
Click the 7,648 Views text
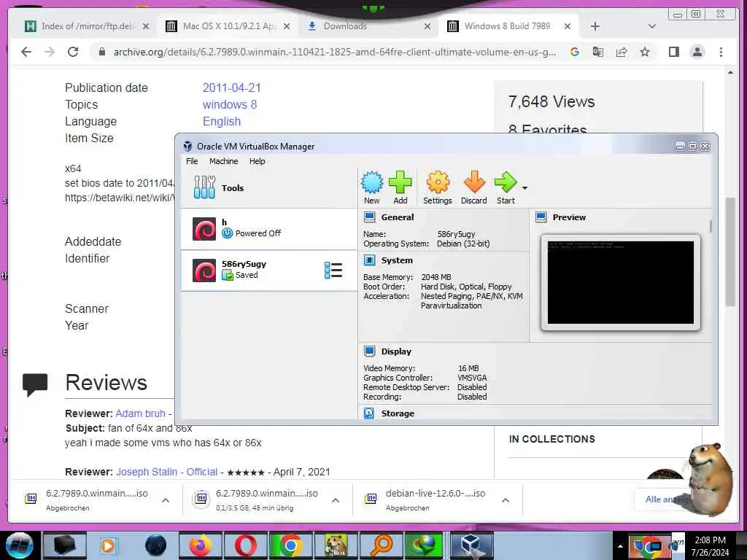coord(551,101)
